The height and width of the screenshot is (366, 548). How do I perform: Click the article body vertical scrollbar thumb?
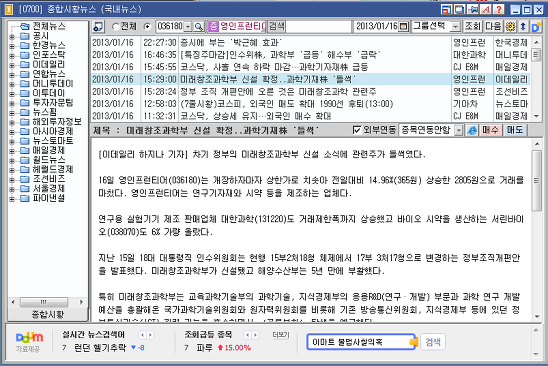[x=536, y=181]
